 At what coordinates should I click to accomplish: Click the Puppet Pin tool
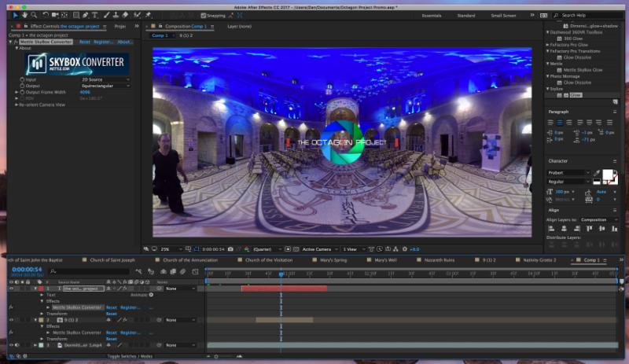[x=149, y=15]
